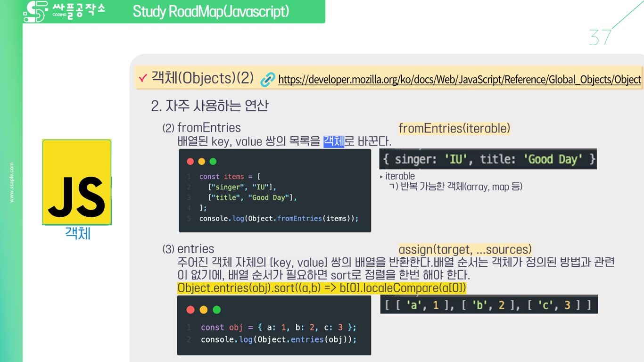Toggle the fromEntries(iterable) highlighted label
Screen dimensions: 644x362
pos(453,128)
